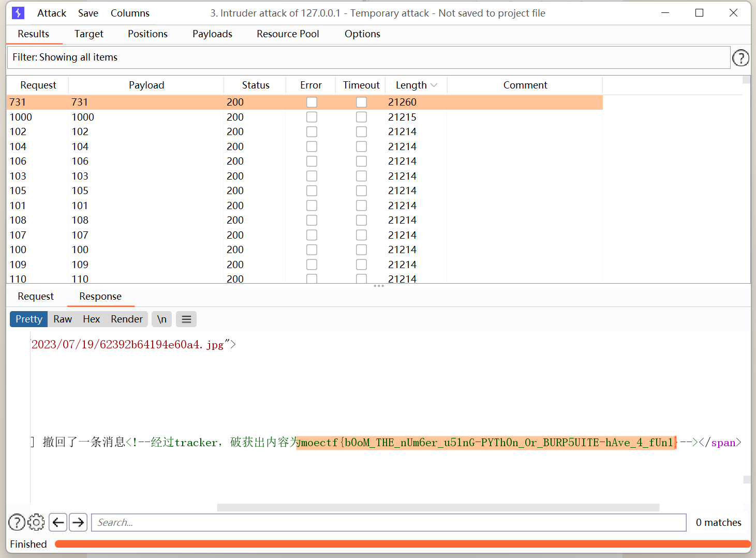Screen dimensions: 756x558
Task: Select result row with payload 102
Action: point(305,131)
